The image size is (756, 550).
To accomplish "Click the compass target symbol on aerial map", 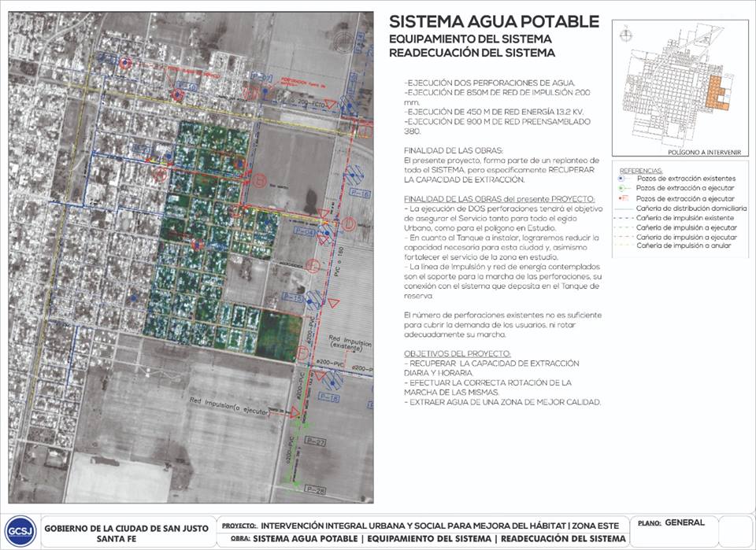I will point(344,42).
